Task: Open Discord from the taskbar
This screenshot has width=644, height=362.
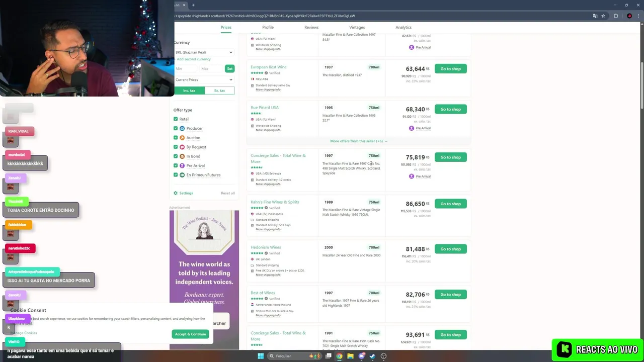Action: [361, 356]
